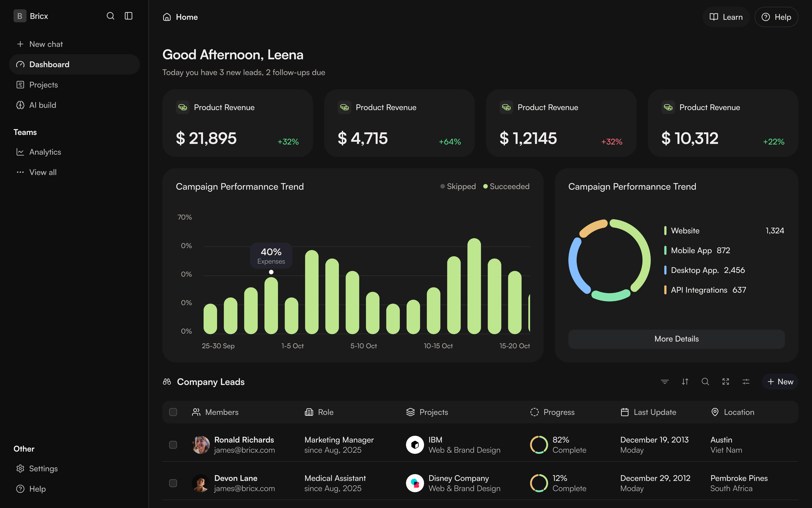Click the Help button in top bar
The width and height of the screenshot is (812, 508).
point(777,17)
